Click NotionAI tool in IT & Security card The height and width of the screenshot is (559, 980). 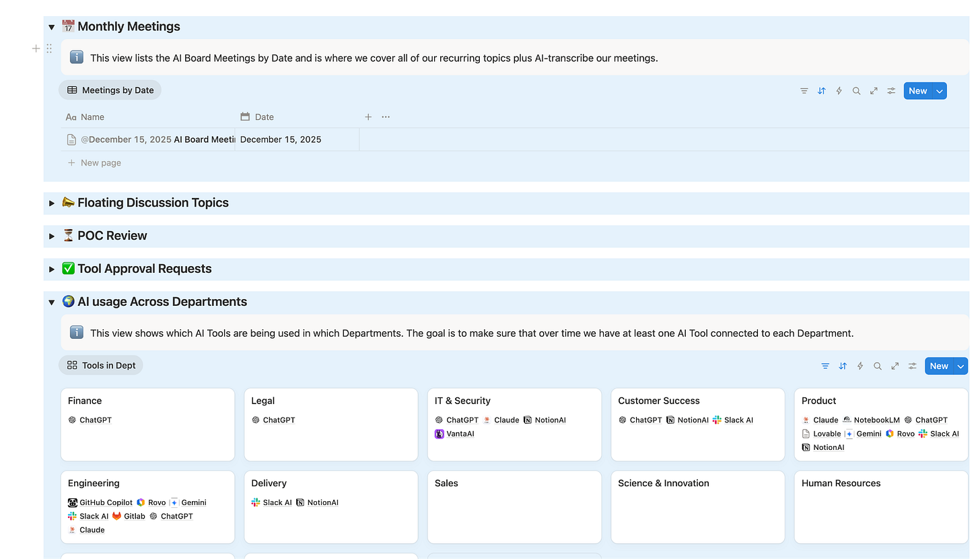[x=545, y=420]
